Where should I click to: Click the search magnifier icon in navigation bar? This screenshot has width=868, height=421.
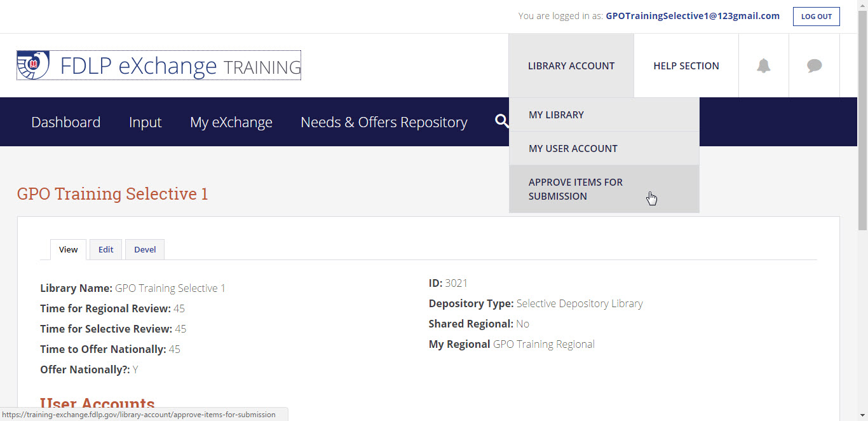click(502, 121)
